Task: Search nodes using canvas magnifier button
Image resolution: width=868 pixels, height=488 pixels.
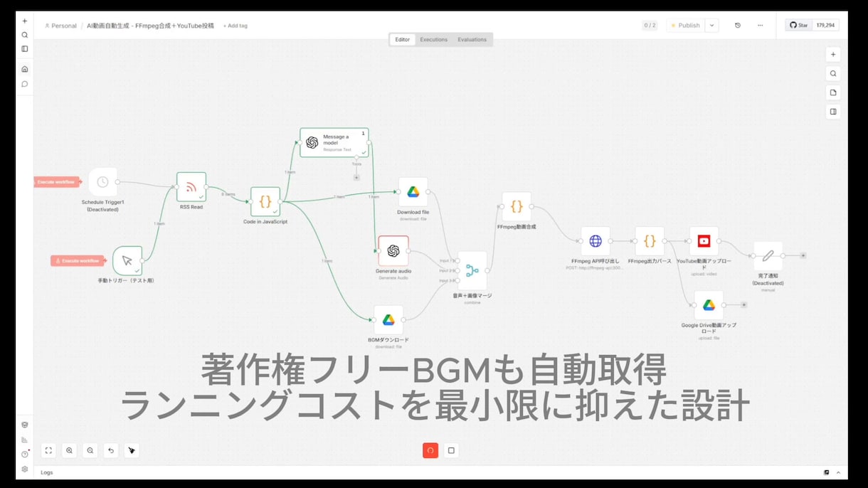Action: coord(833,73)
